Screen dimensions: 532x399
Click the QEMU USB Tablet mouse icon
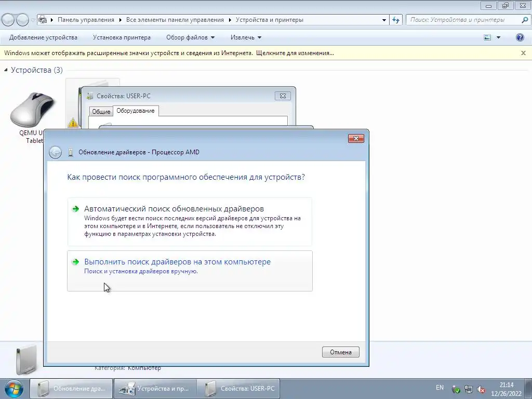pos(32,110)
